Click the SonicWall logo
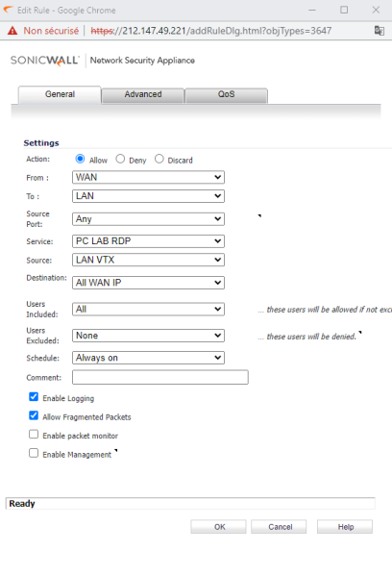Screen dimensions: 392x576 (x=45, y=61)
